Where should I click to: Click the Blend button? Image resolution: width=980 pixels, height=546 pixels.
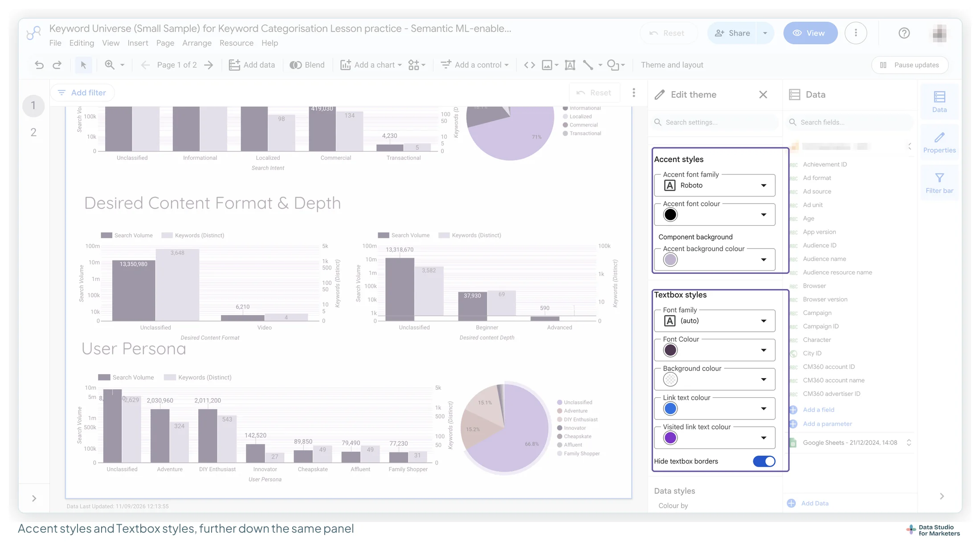coord(307,65)
